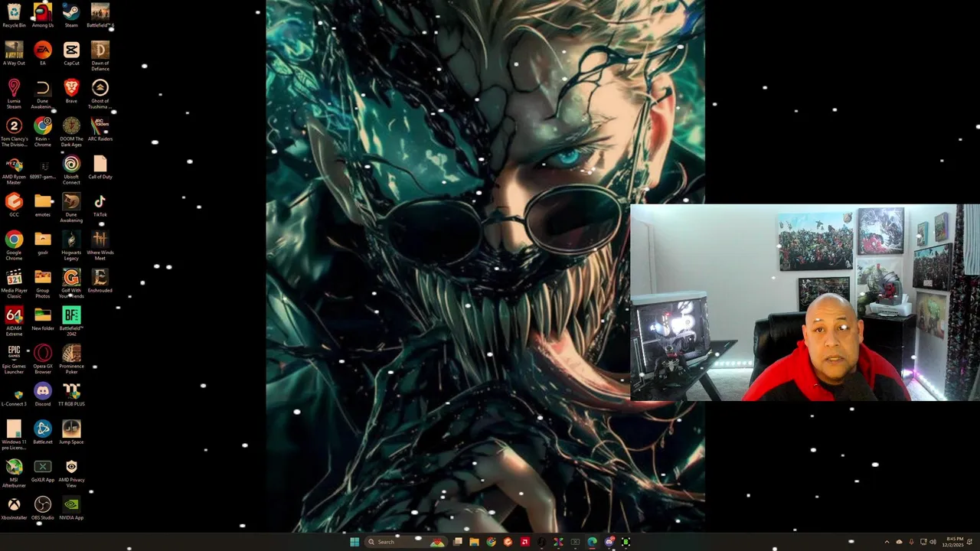Launch Golf With Your Friends
Screen dimensions: 980x551
(x=71, y=283)
